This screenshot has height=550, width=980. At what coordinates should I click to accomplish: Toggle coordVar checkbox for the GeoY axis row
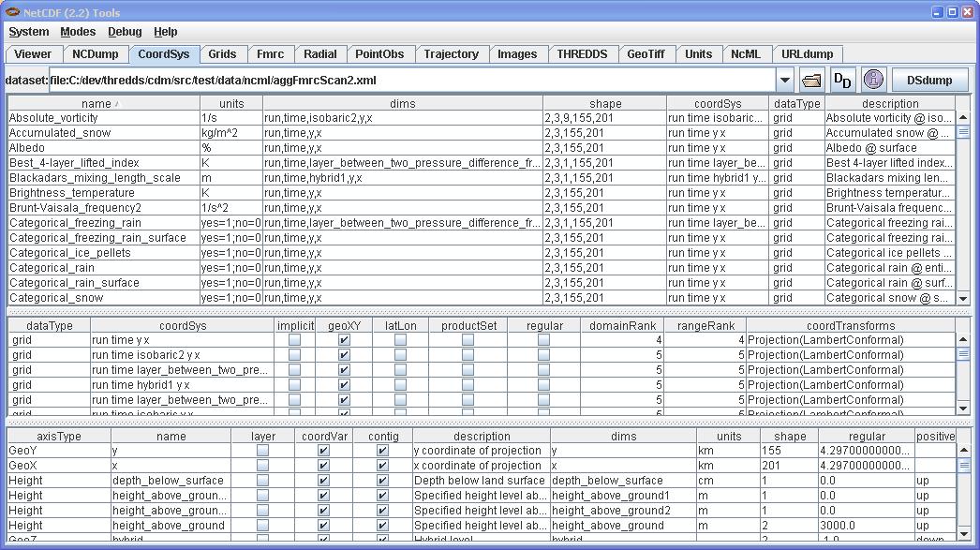[323, 451]
